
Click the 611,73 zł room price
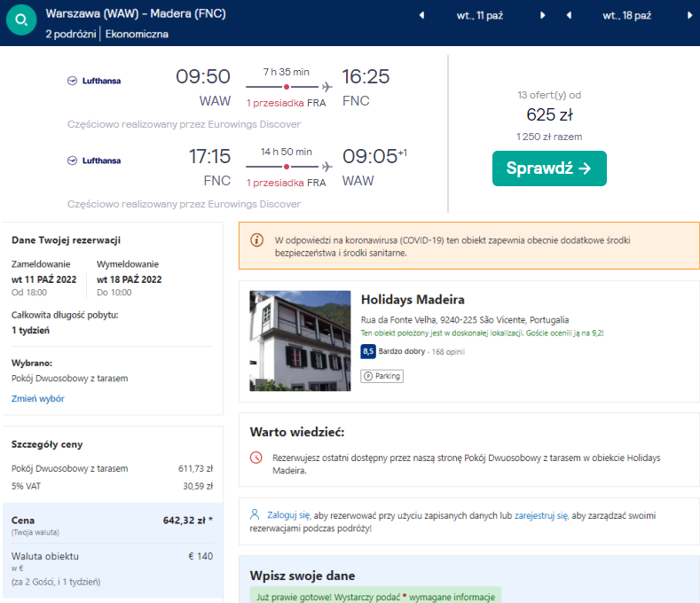click(x=195, y=468)
